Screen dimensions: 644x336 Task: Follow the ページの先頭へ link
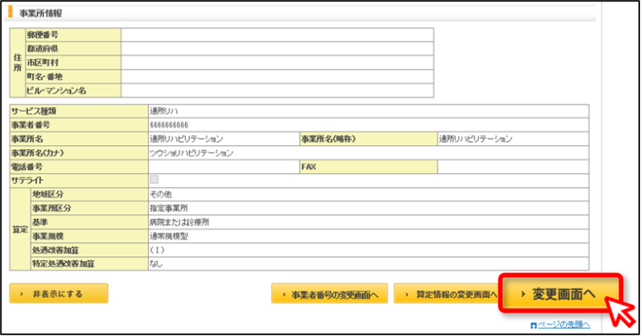pyautogui.click(x=564, y=324)
